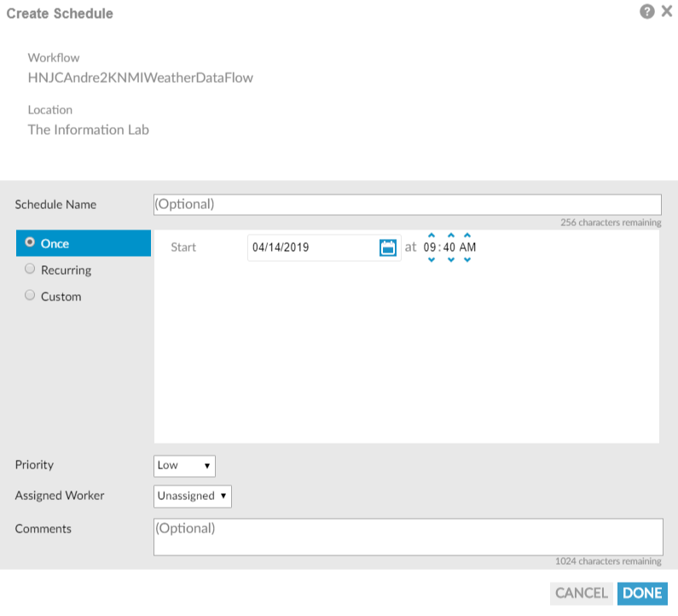This screenshot has height=616, width=678.
Task: Open the help question mark icon
Action: tap(646, 12)
